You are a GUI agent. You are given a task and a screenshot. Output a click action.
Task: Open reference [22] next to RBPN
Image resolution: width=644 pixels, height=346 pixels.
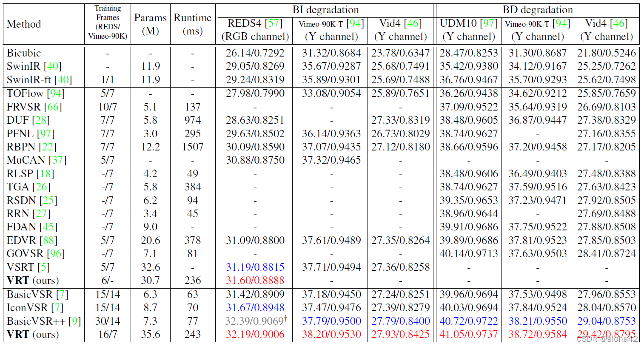pyautogui.click(x=48, y=147)
